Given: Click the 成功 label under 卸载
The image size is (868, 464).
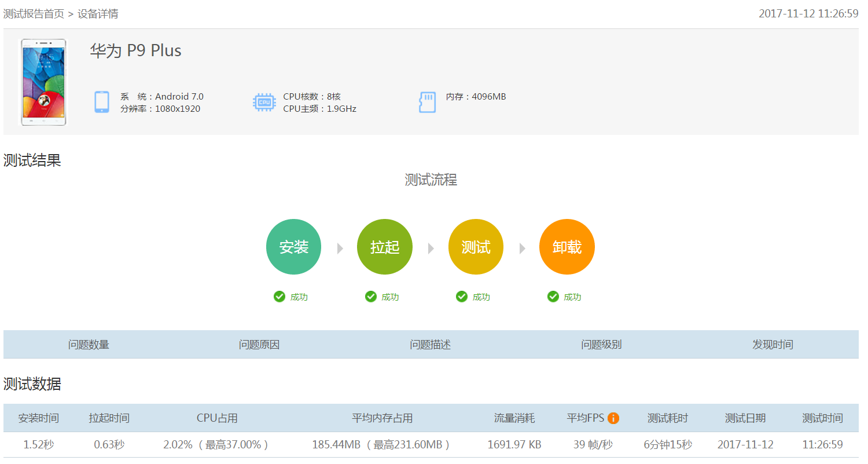Looking at the screenshot, I should click(573, 297).
